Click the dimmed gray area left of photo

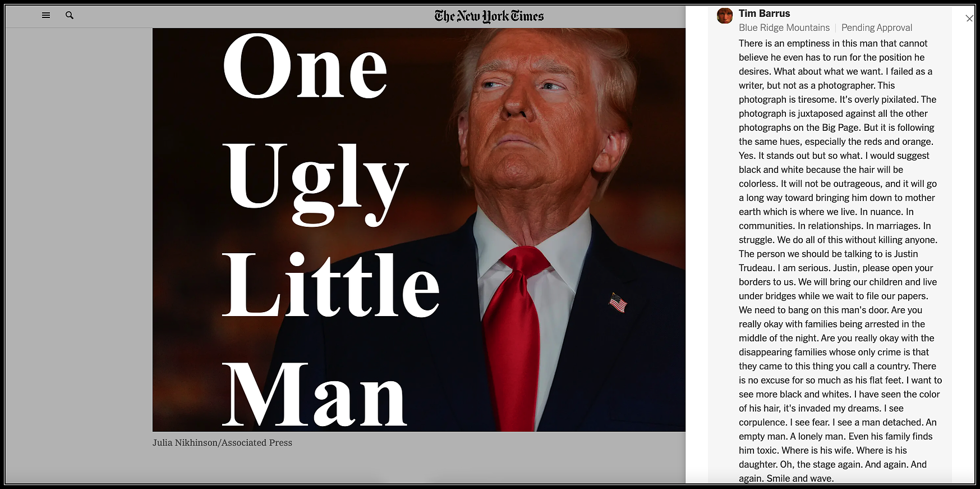point(79,253)
